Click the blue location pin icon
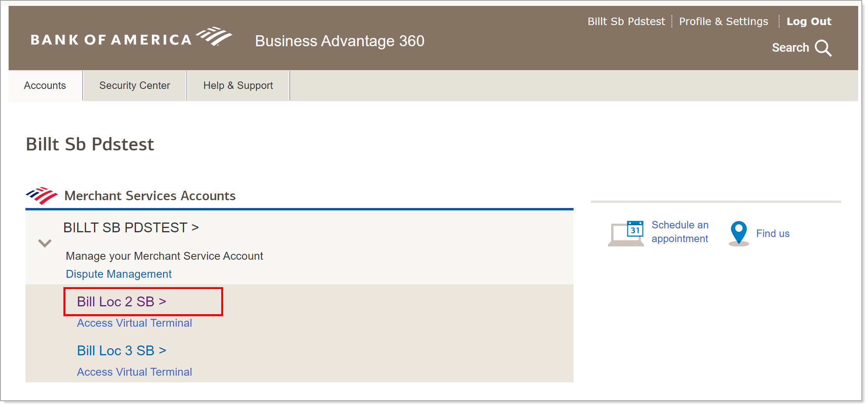868x407 pixels. 739,233
